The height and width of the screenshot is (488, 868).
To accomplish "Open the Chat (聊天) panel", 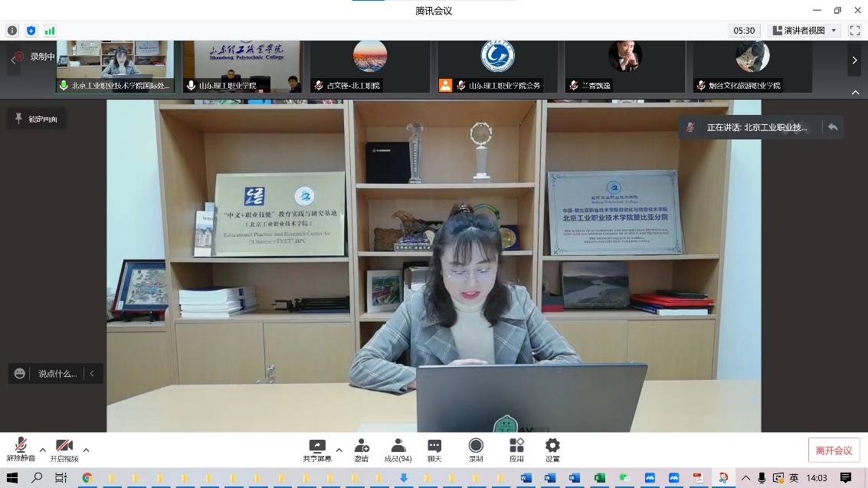I will click(434, 450).
